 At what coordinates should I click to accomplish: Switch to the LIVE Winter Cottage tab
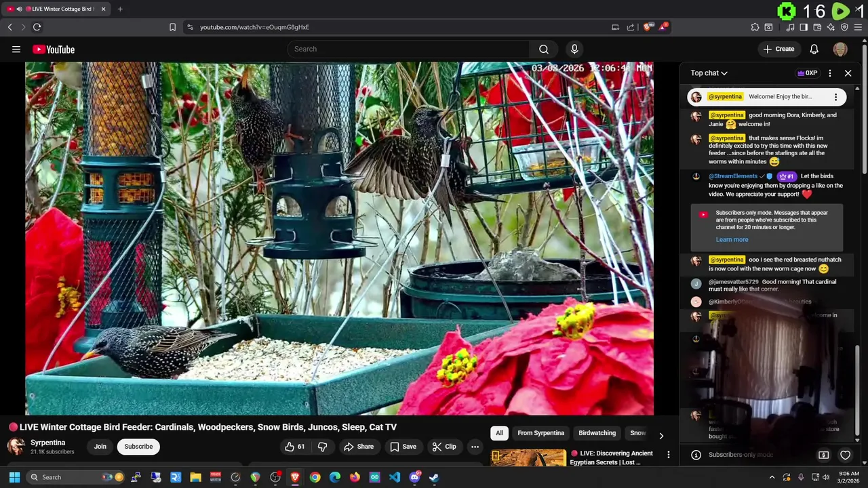click(x=57, y=9)
